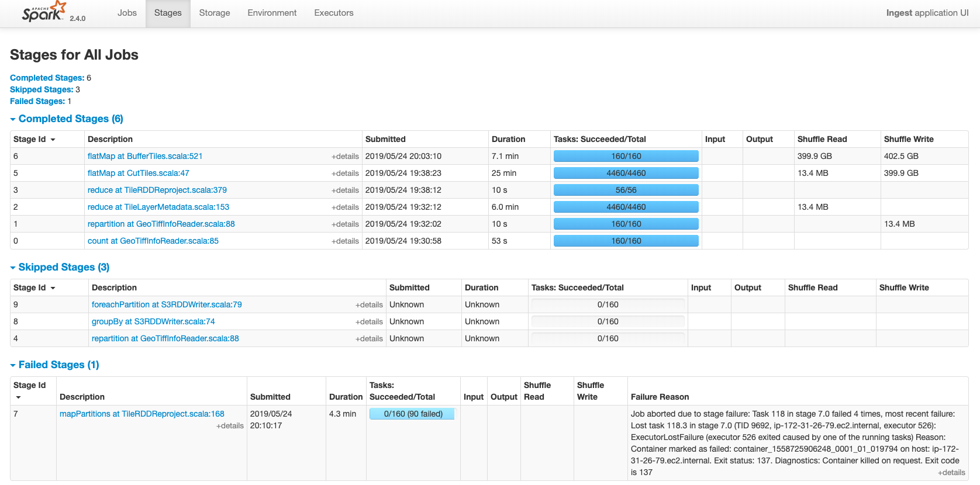This screenshot has width=980, height=485.
Task: Select the 7.1 min duration cell
Action: tap(505, 156)
